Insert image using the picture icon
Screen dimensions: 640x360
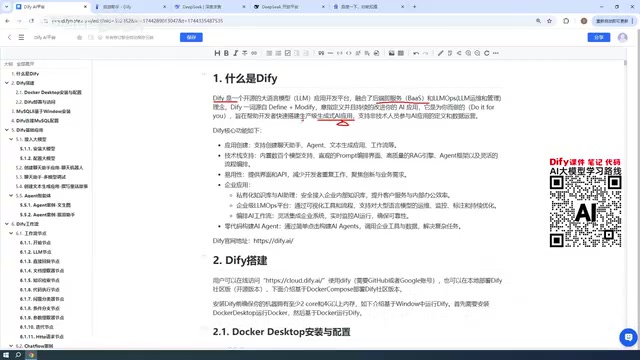pyautogui.click(x=391, y=53)
